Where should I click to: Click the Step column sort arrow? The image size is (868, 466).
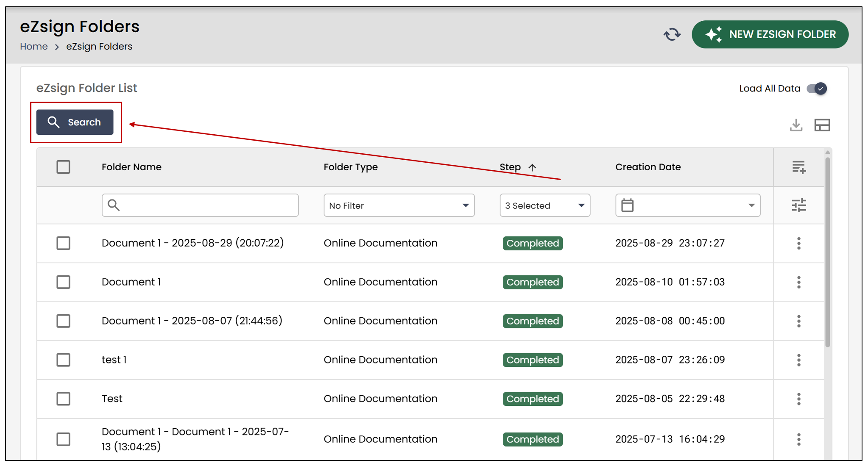point(532,167)
